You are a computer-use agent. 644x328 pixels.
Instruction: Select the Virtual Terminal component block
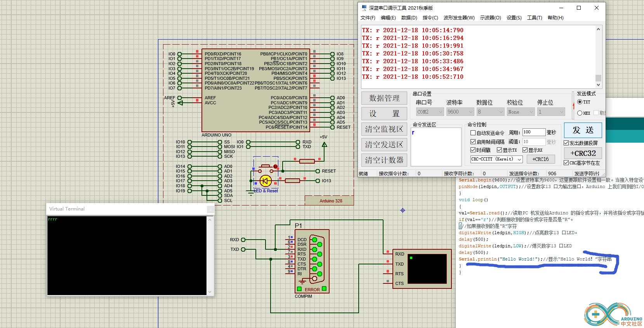422,269
